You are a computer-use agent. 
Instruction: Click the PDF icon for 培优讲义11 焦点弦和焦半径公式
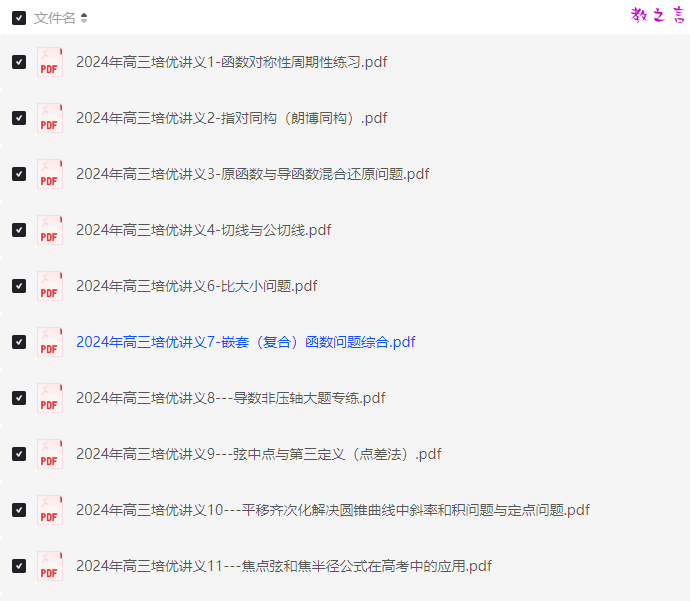pos(50,566)
